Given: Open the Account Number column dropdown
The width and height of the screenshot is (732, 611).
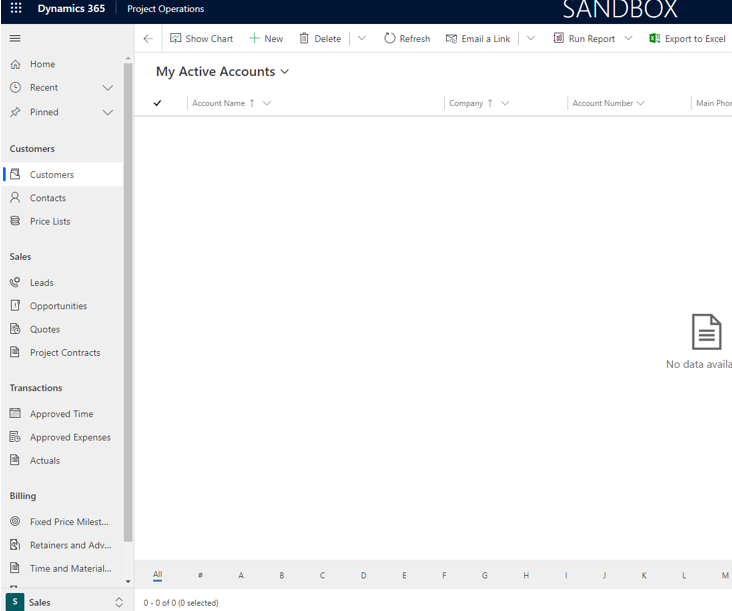Looking at the screenshot, I should [640, 103].
